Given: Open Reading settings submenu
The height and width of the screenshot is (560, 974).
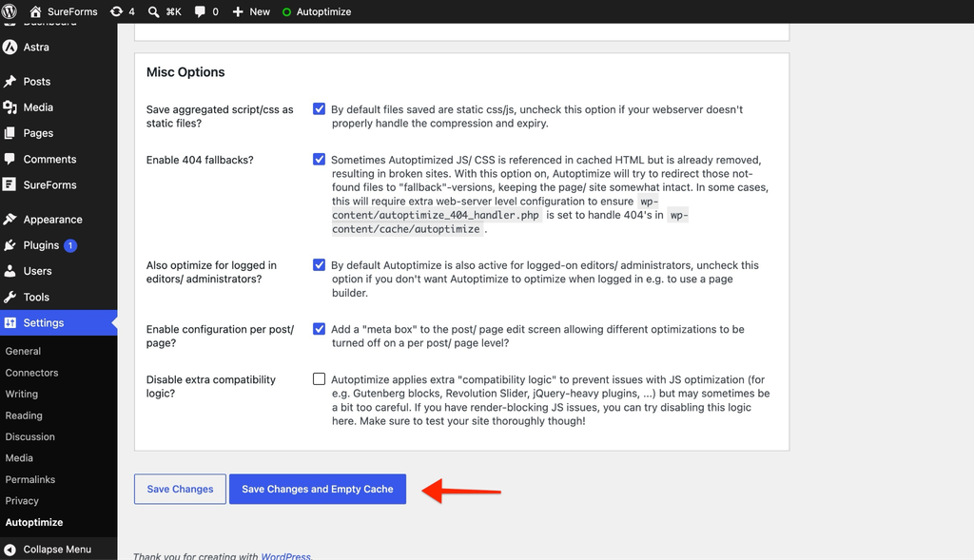Looking at the screenshot, I should point(24,415).
